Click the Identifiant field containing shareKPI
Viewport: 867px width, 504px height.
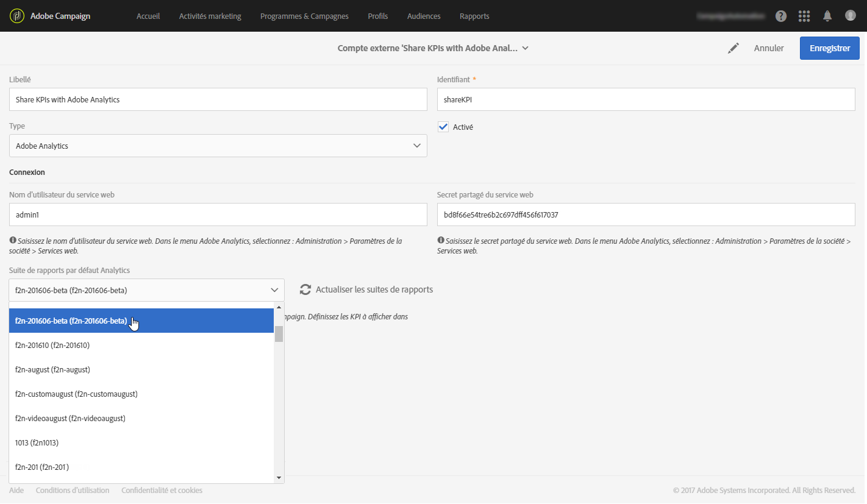646,99
